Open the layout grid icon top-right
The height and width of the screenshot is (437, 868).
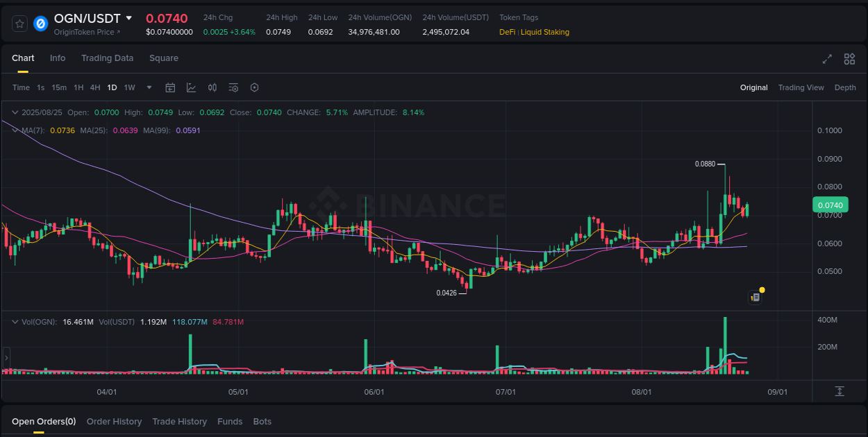[849, 60]
